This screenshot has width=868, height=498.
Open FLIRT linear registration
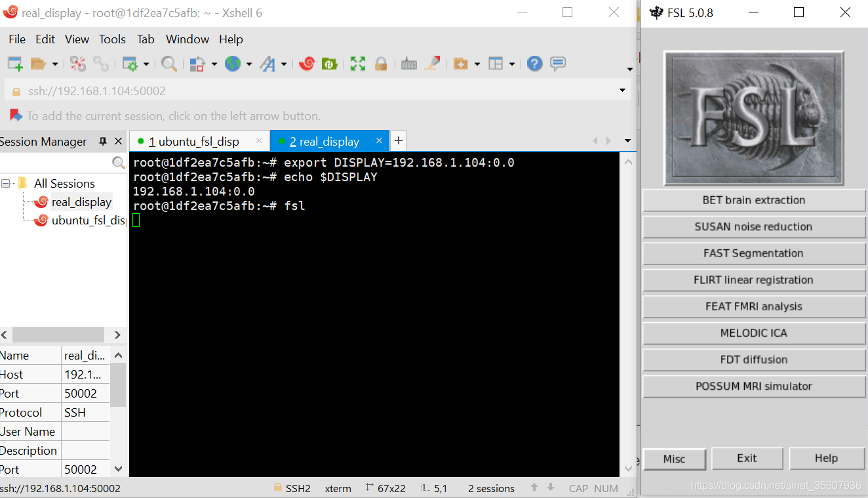coord(754,280)
